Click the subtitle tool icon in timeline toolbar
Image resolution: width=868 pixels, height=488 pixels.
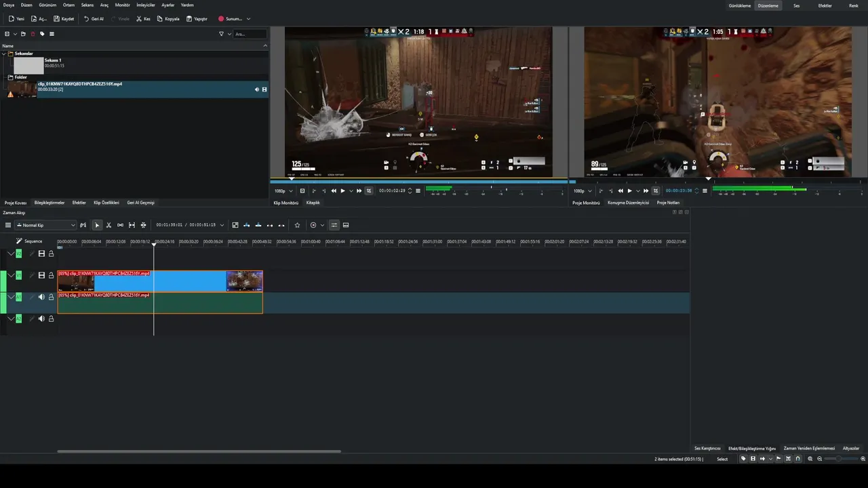point(346,225)
